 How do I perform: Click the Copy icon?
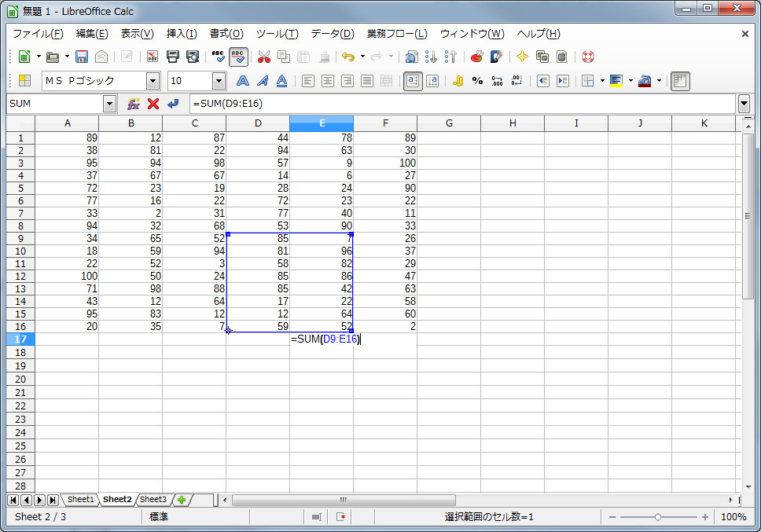click(284, 57)
